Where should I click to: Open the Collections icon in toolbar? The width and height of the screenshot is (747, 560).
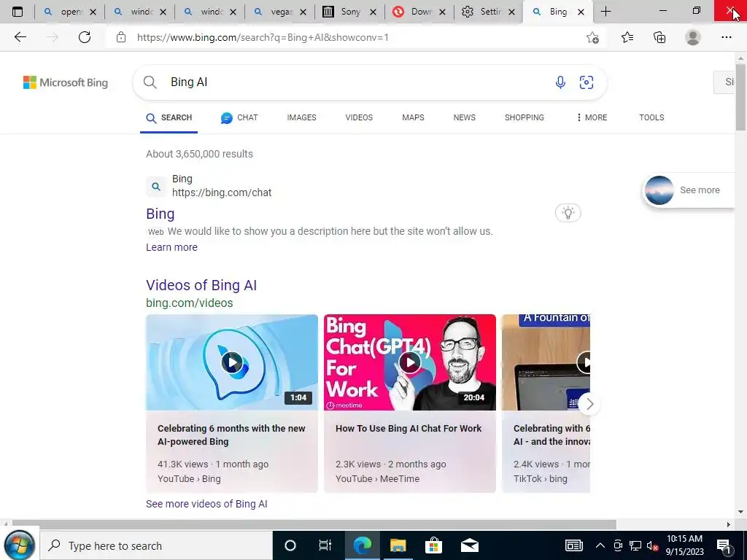(x=659, y=37)
